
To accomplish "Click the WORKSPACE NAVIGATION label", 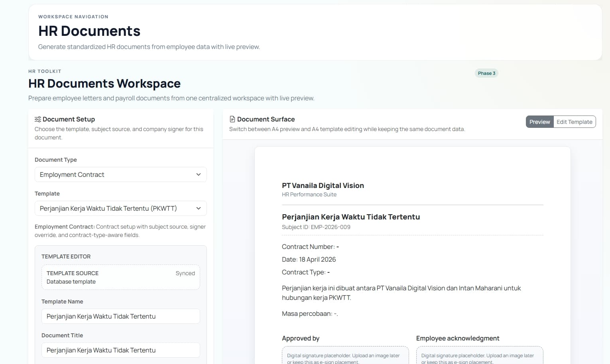I will [73, 17].
